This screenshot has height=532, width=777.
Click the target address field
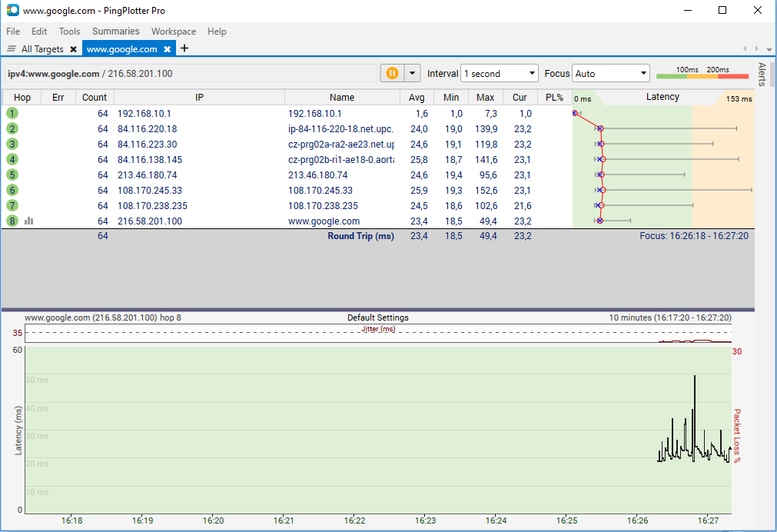(191, 74)
